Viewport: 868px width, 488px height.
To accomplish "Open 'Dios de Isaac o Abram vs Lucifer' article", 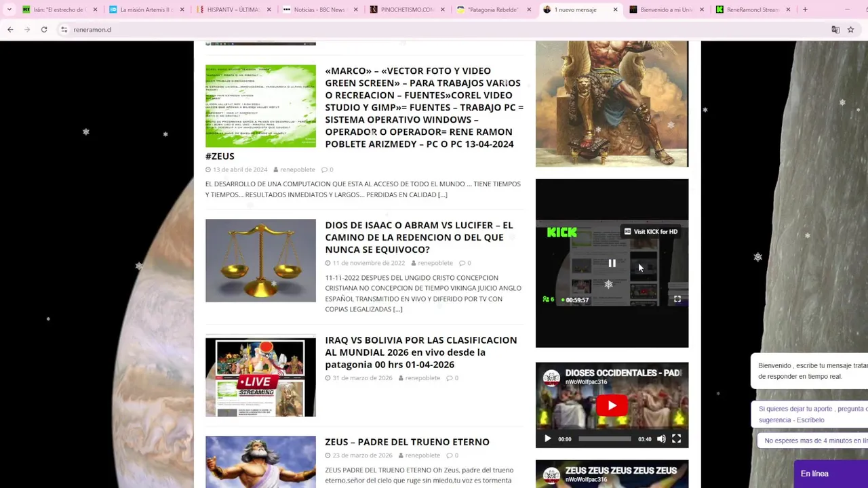I will coord(418,237).
